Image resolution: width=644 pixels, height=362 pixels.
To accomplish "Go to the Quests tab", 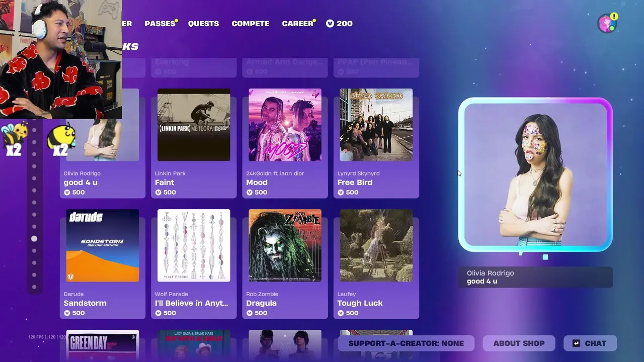I will (203, 24).
